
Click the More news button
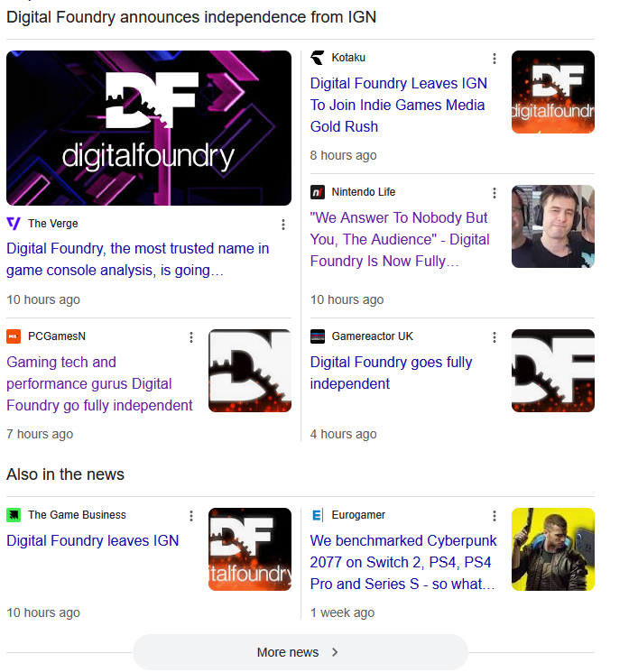(x=301, y=652)
